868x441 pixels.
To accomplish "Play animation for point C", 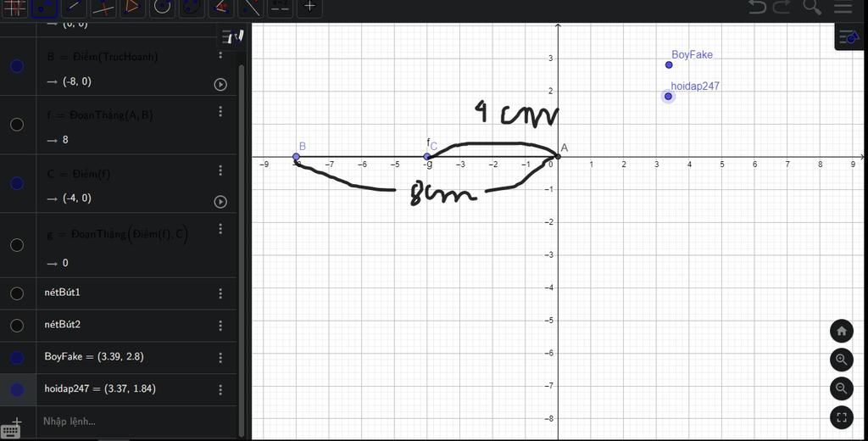I will click(220, 202).
